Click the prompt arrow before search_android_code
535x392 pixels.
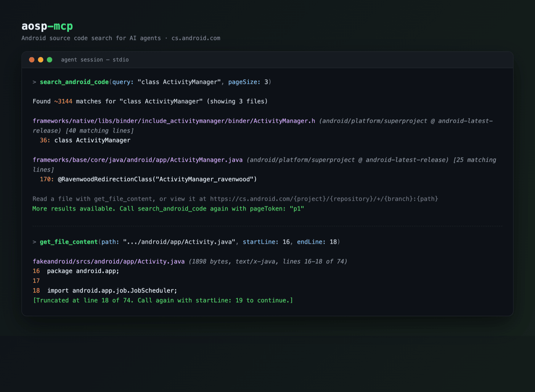point(34,82)
